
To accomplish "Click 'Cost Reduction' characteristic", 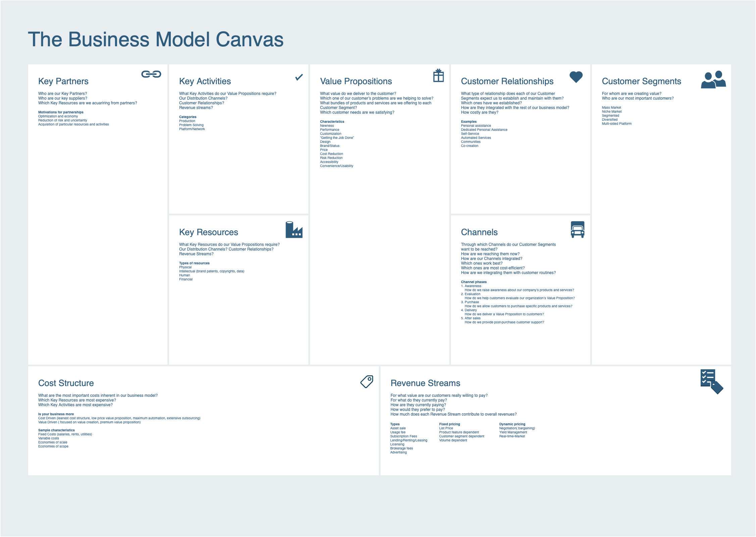I will pos(332,154).
